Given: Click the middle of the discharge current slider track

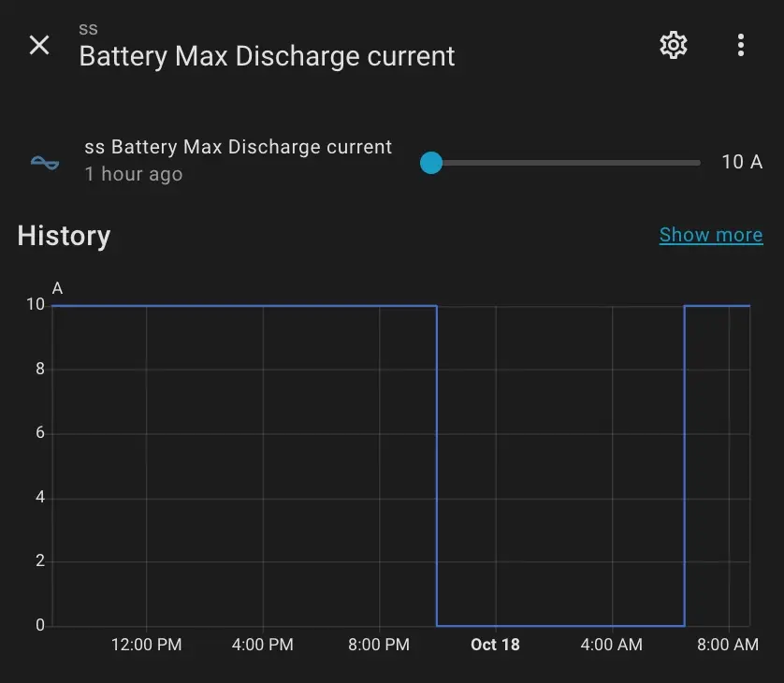Looking at the screenshot, I should click(565, 163).
